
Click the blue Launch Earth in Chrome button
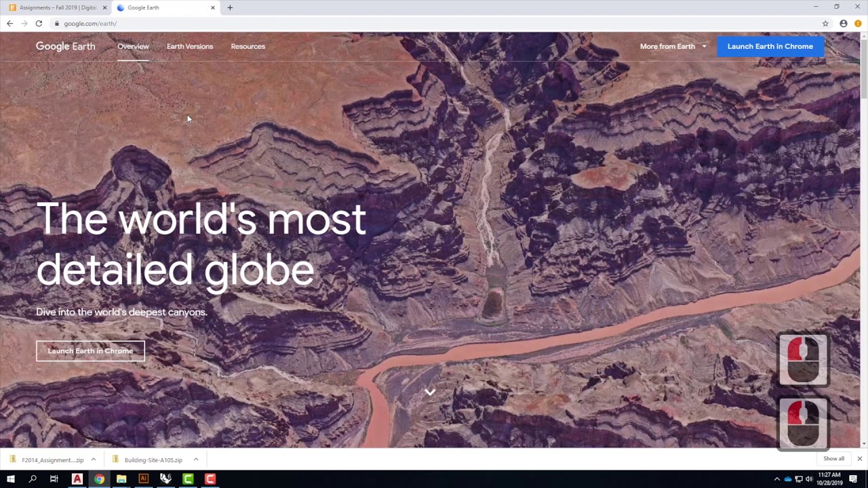(770, 46)
